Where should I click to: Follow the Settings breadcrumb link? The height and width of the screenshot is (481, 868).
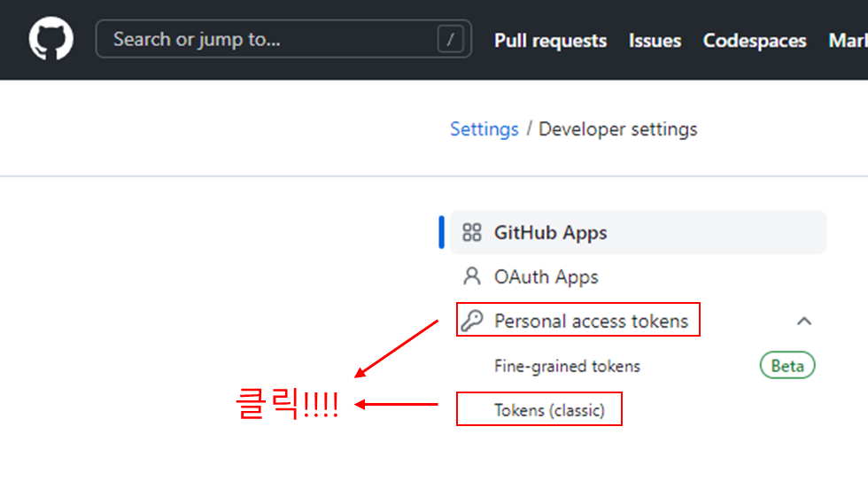[x=484, y=129]
